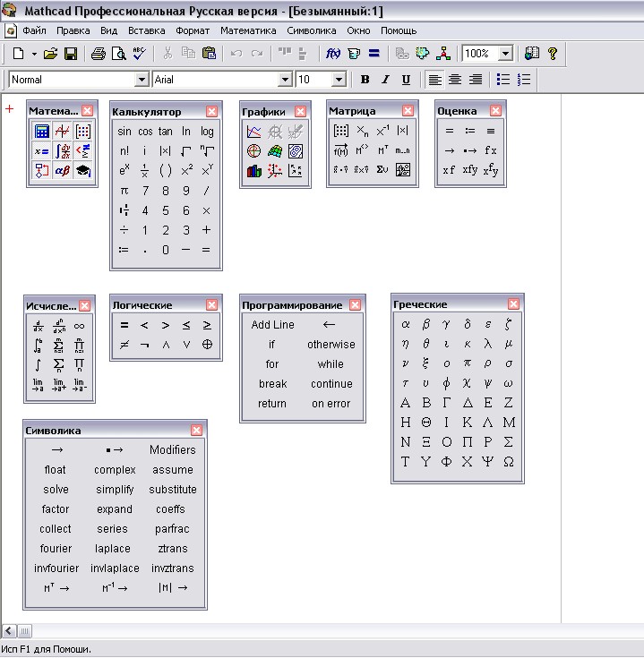Click the Окно menu

[358, 30]
